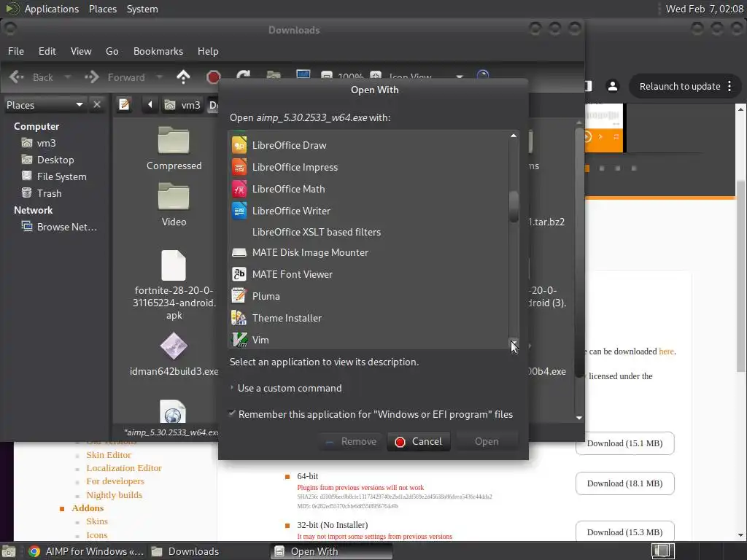Select the Theme Installer icon
Viewport: 747px width, 560px height.
(239, 318)
